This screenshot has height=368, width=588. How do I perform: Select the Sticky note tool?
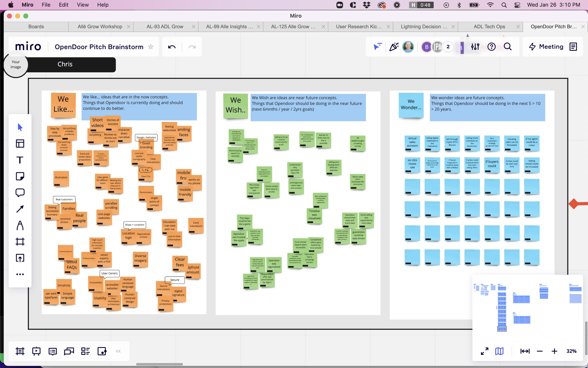point(20,176)
